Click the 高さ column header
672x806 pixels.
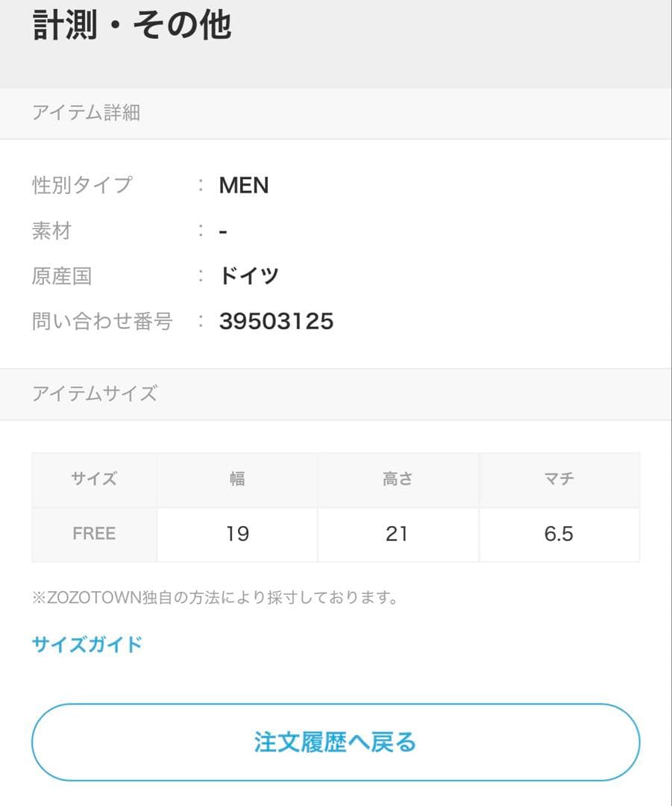[x=398, y=479]
